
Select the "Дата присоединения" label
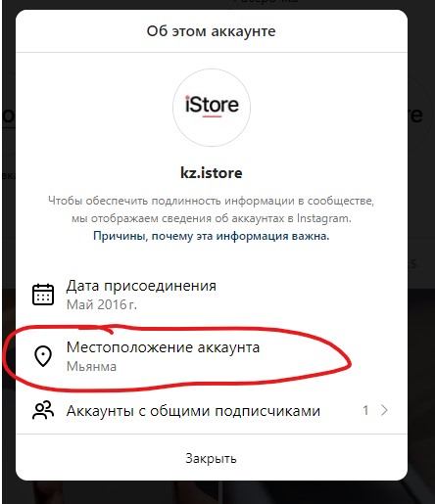click(x=141, y=286)
